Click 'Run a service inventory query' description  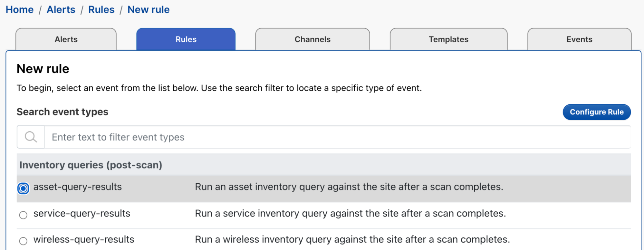(x=351, y=214)
